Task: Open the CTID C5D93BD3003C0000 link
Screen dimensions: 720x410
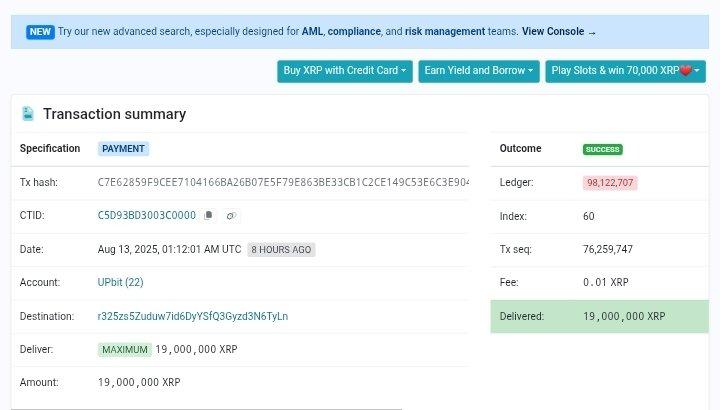Action: (146, 216)
